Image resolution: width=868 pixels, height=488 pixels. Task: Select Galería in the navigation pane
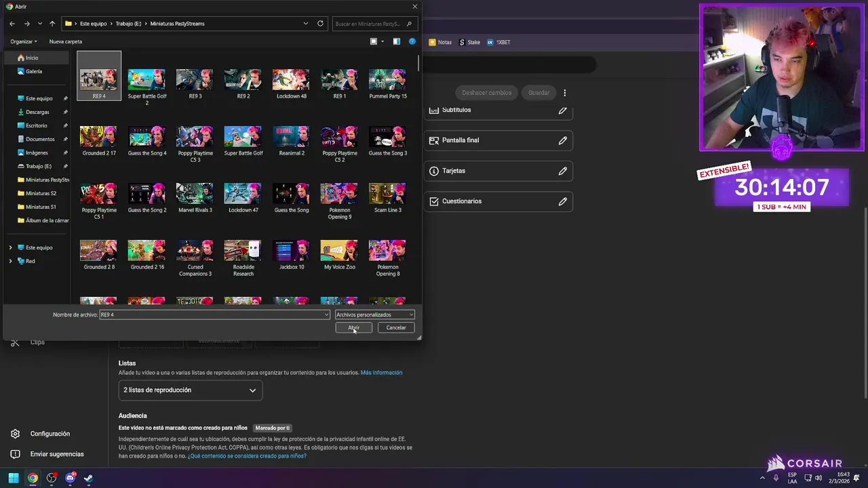(x=33, y=71)
